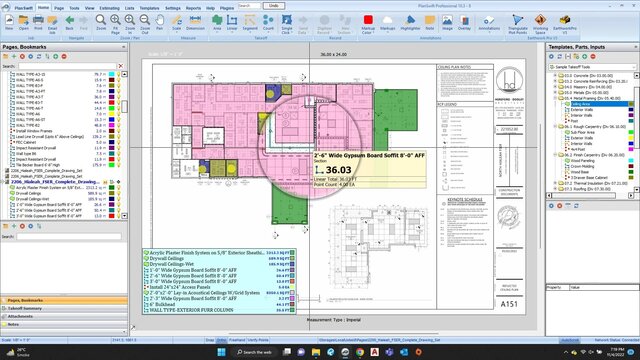Choose the Area takeoff tool
This screenshot has height=360, width=640.
point(217,23)
